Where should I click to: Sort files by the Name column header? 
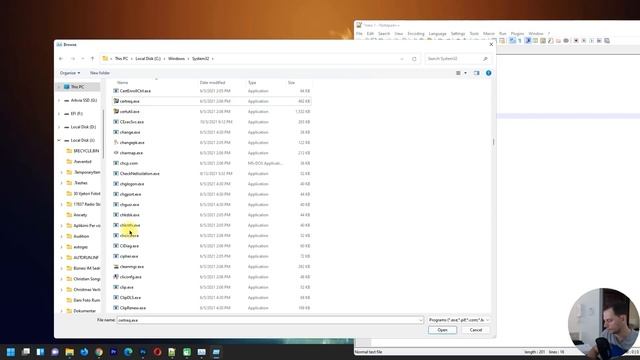[122, 82]
